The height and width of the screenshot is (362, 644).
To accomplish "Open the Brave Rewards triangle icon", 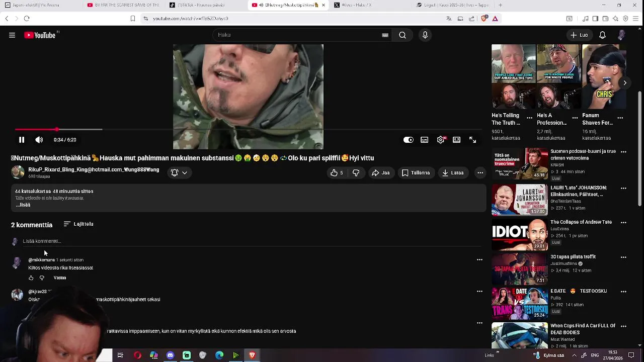I will [495, 19].
